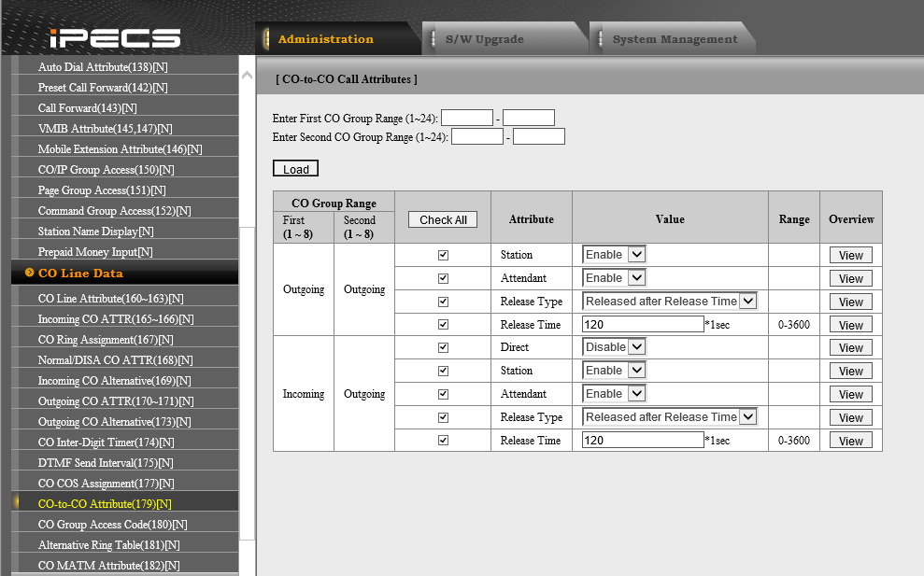Open the System Management tab
This screenshot has height=576, width=924.
coord(675,39)
